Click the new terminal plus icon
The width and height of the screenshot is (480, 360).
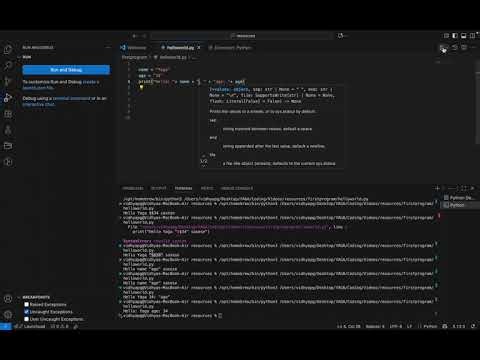[x=437, y=188]
